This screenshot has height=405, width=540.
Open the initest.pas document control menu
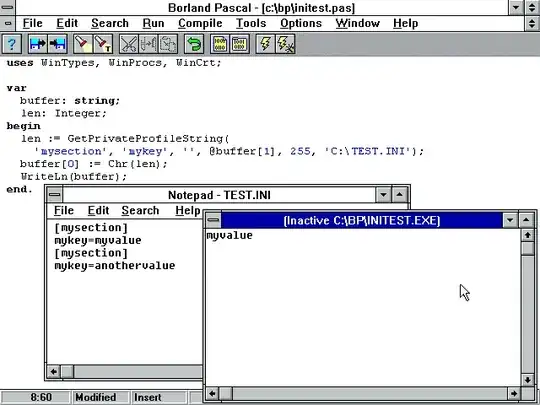pos(7,23)
